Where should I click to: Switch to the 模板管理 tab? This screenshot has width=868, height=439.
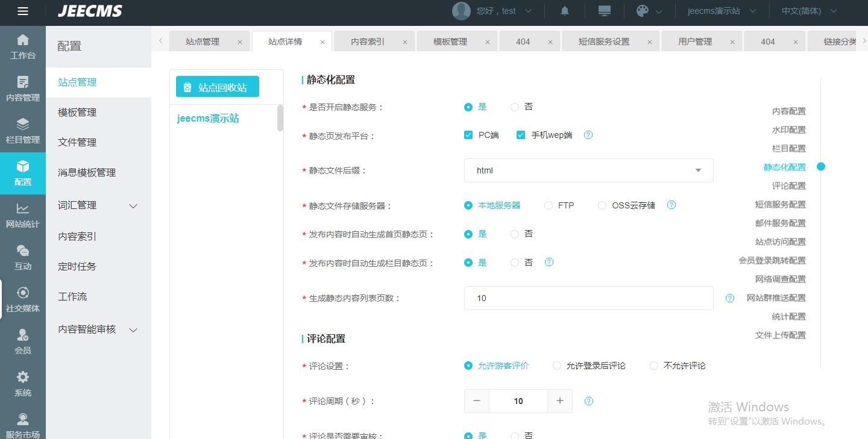pos(450,42)
